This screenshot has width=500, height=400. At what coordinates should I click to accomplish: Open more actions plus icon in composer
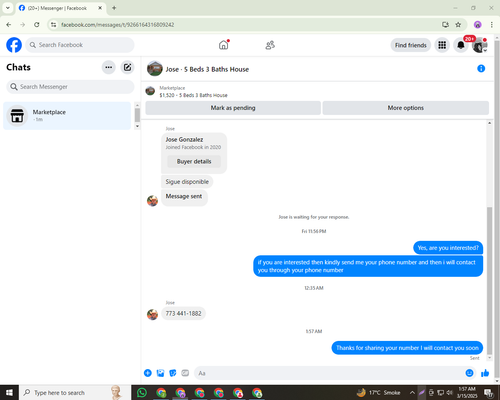coord(148,373)
